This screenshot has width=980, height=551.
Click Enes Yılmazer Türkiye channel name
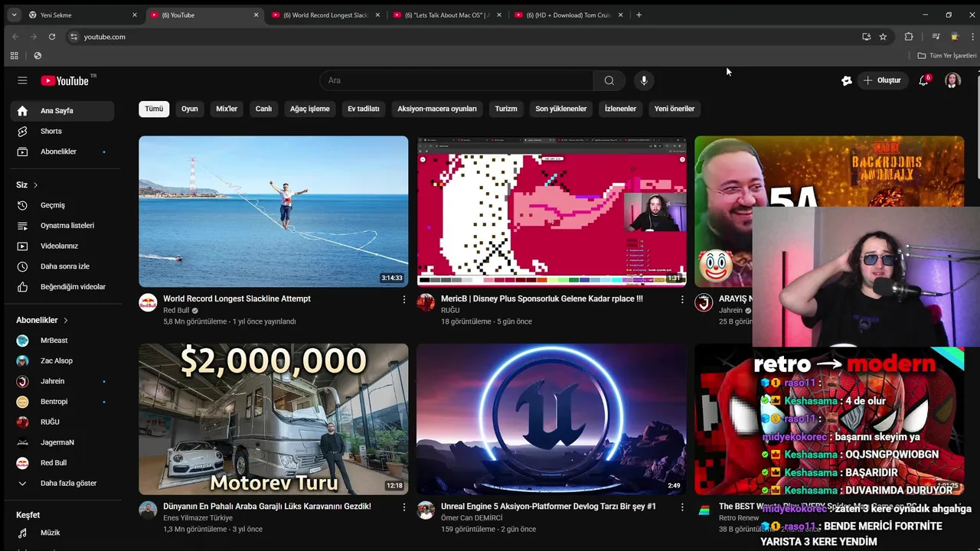coord(198,518)
